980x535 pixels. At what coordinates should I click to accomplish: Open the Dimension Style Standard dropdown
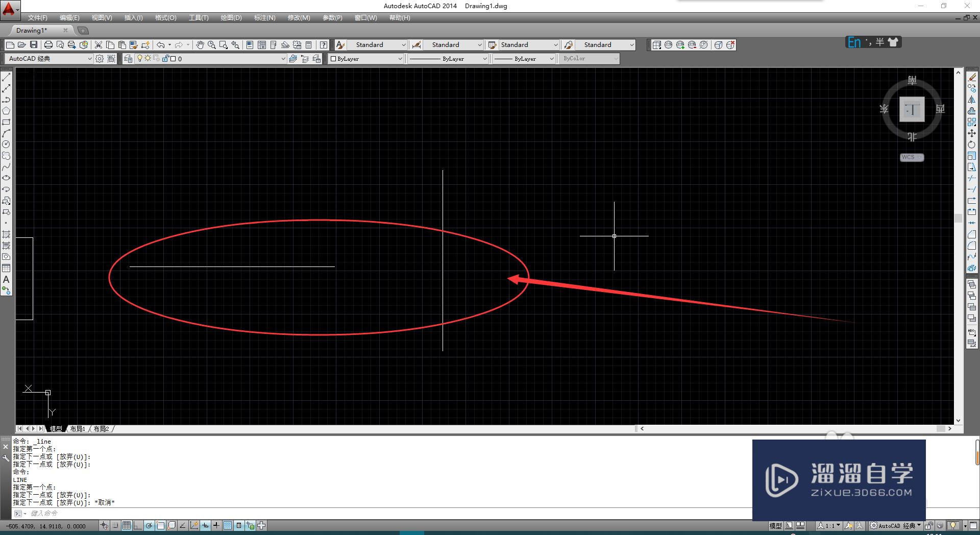click(453, 45)
